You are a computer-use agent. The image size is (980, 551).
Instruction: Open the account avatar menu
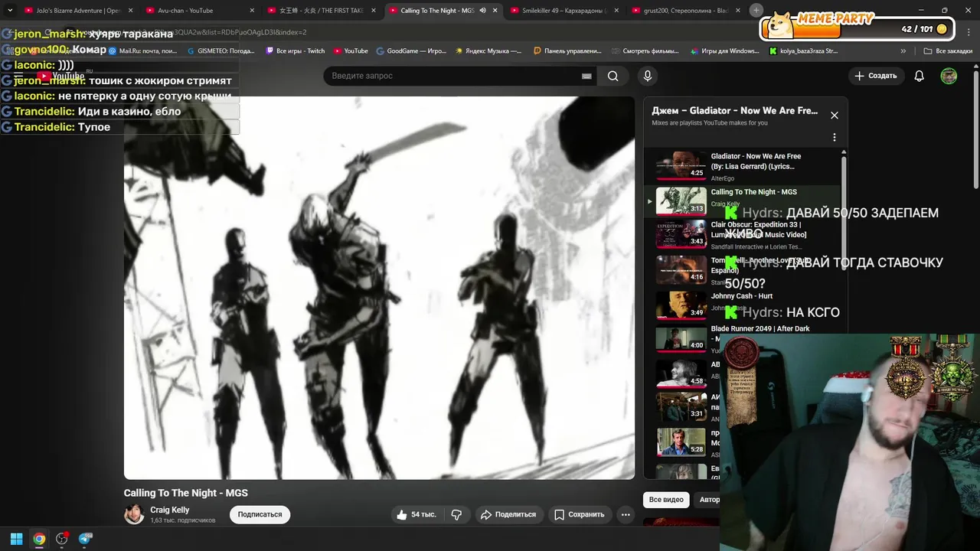coord(949,76)
